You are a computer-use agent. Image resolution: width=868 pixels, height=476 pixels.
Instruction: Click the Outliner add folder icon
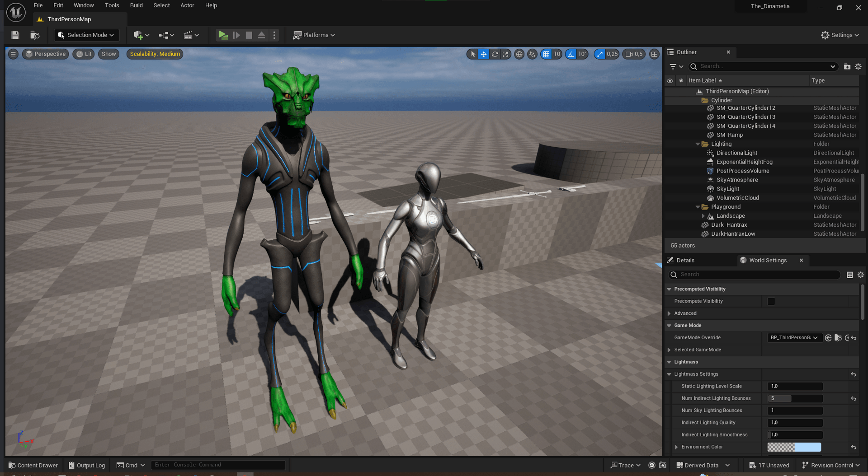[x=847, y=67]
